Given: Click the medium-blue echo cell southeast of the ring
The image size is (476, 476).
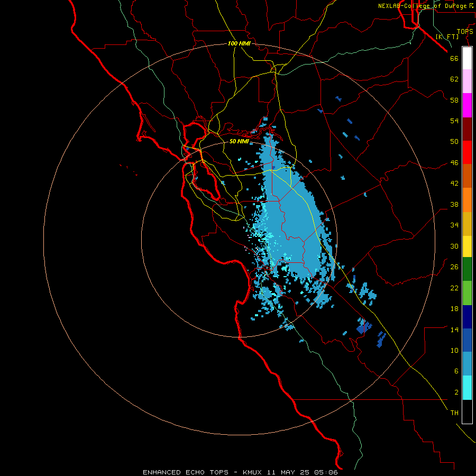Looking at the screenshot, I should (x=364, y=327).
